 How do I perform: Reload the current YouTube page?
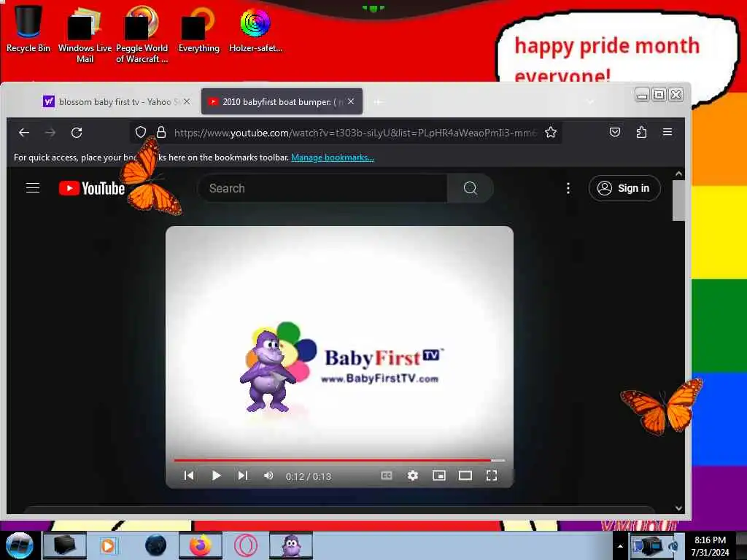pyautogui.click(x=77, y=133)
